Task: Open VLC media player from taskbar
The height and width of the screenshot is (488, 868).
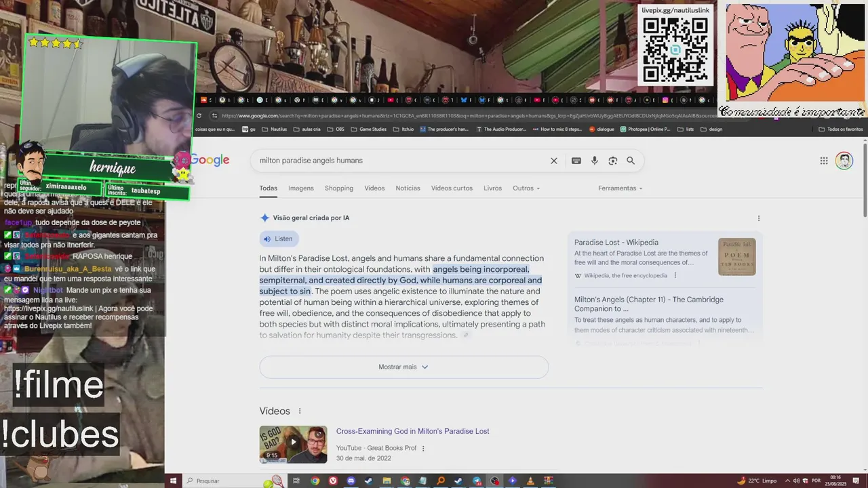Action: point(530,481)
